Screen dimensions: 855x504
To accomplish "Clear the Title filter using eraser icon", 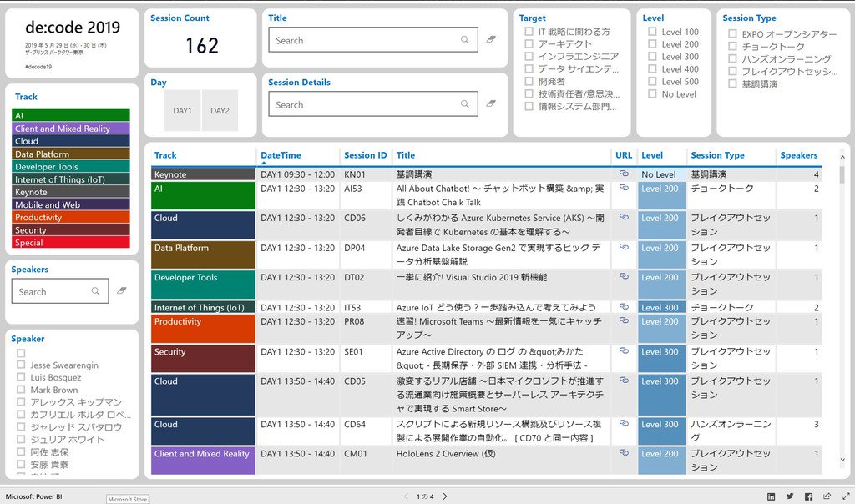I will click(x=491, y=38).
